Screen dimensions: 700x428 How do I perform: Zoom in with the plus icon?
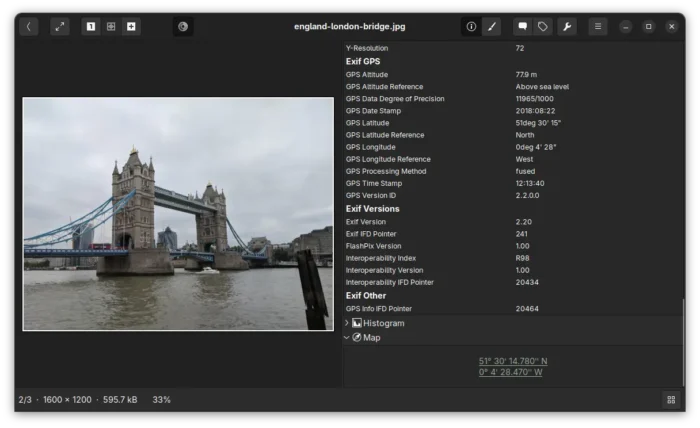[131, 26]
